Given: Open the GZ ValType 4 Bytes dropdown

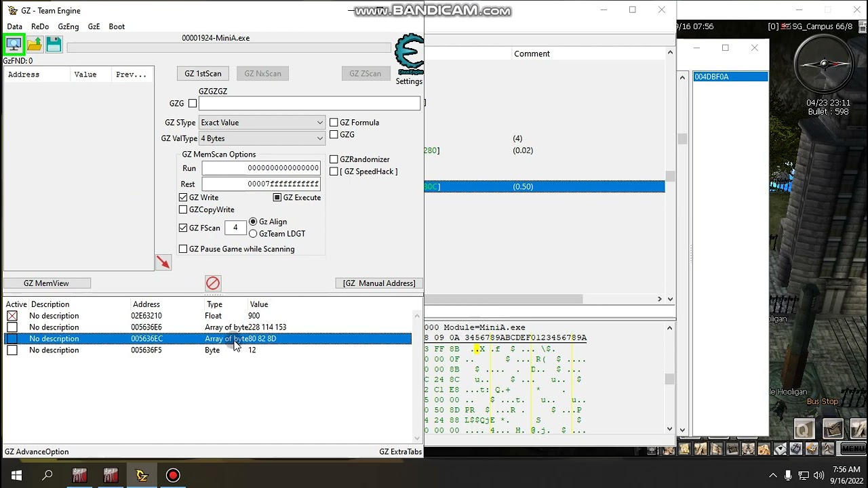Looking at the screenshot, I should 262,138.
